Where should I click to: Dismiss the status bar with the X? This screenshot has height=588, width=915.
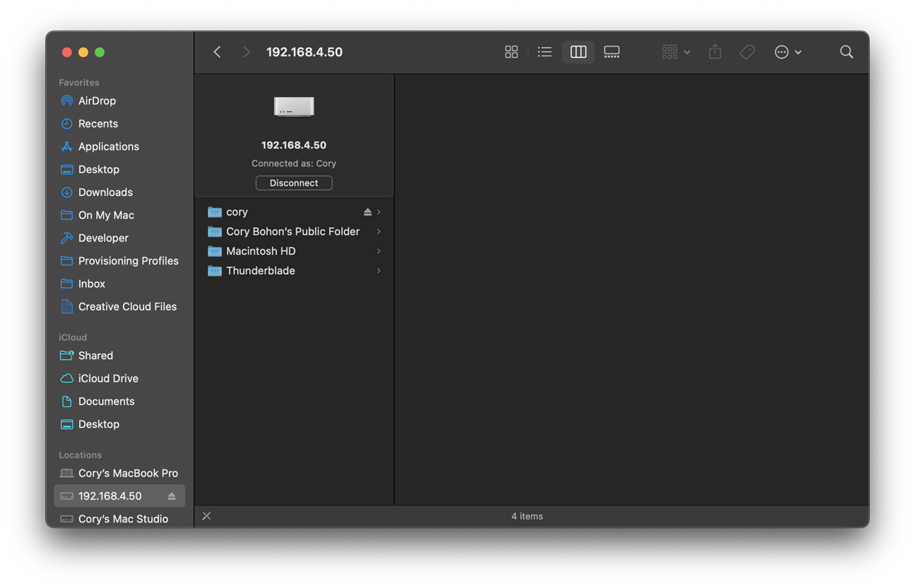(206, 516)
